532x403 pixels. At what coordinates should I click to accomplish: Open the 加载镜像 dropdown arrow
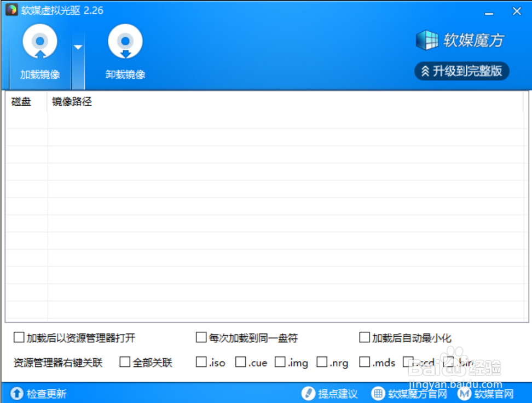[x=77, y=47]
